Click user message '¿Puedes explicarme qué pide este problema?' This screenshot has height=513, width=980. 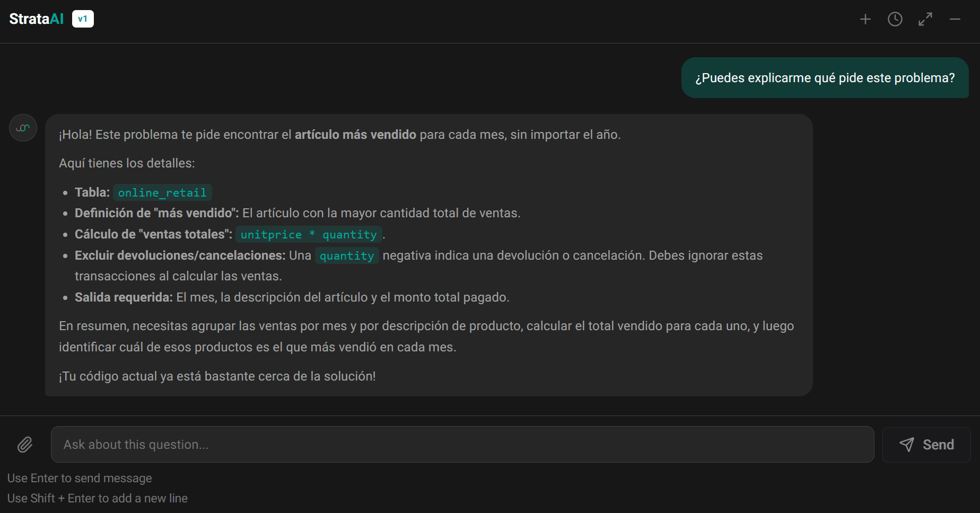point(825,78)
